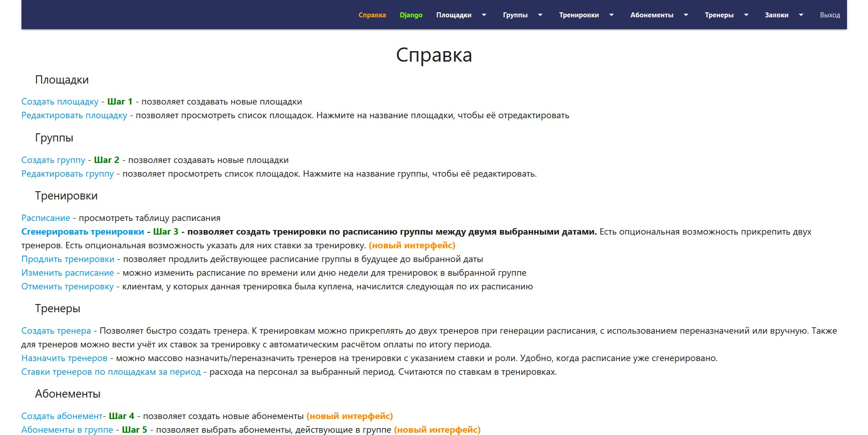This screenshot has width=868, height=435.
Task: Open the Абонементы dropdown in navbar
Action: pos(658,15)
